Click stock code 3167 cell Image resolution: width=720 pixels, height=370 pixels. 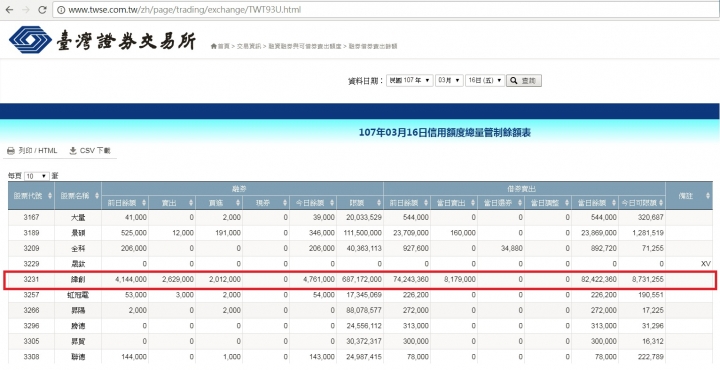31,218
